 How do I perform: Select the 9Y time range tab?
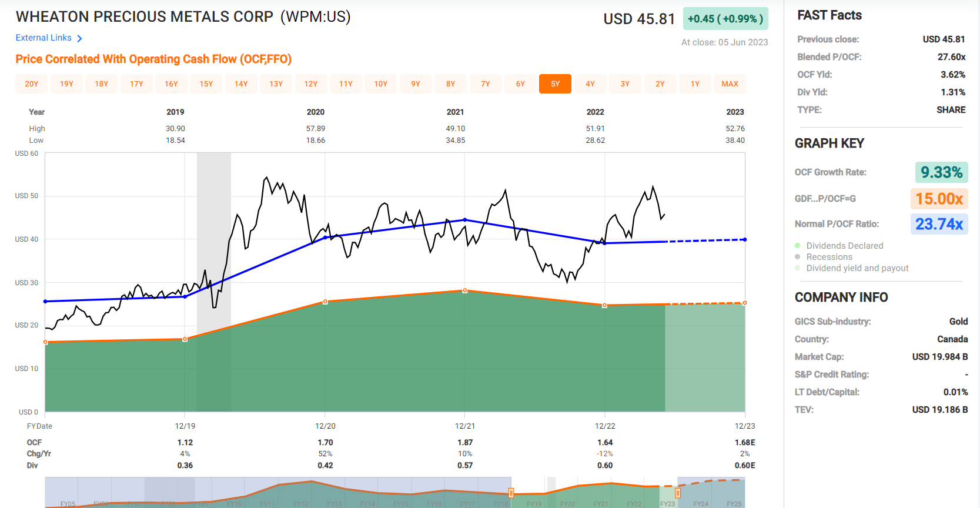pos(416,84)
